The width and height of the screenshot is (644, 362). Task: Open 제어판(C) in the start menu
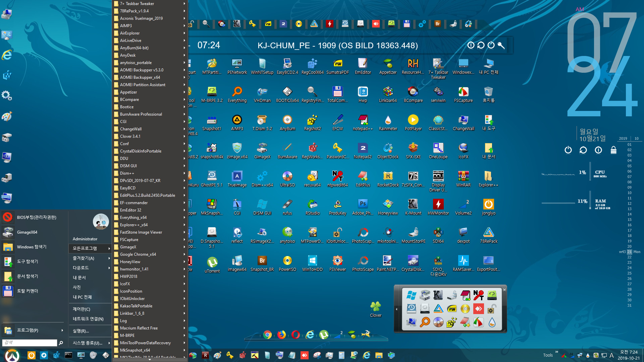point(90,309)
